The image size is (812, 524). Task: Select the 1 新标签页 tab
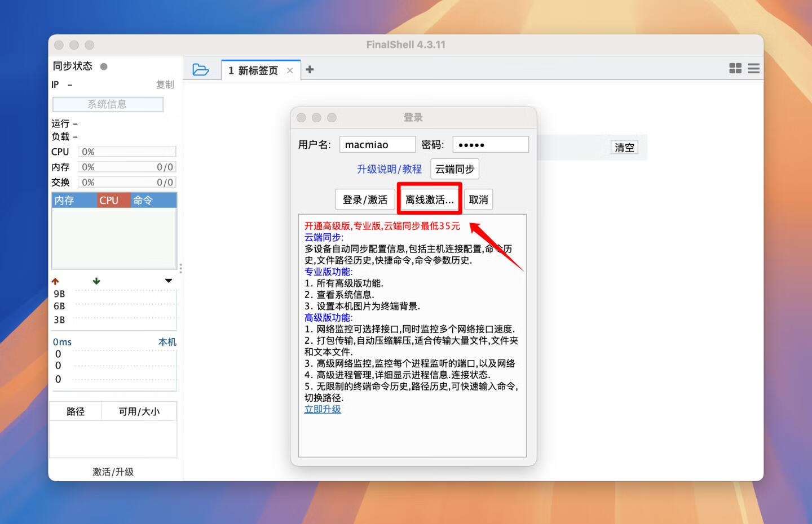coord(261,70)
